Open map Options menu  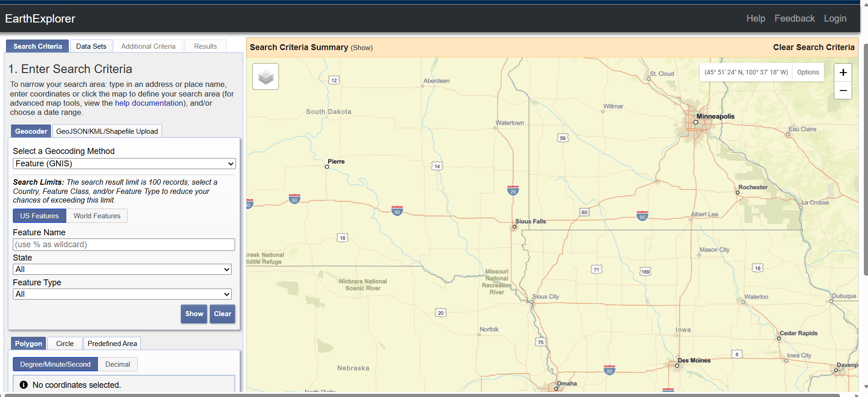(x=808, y=72)
